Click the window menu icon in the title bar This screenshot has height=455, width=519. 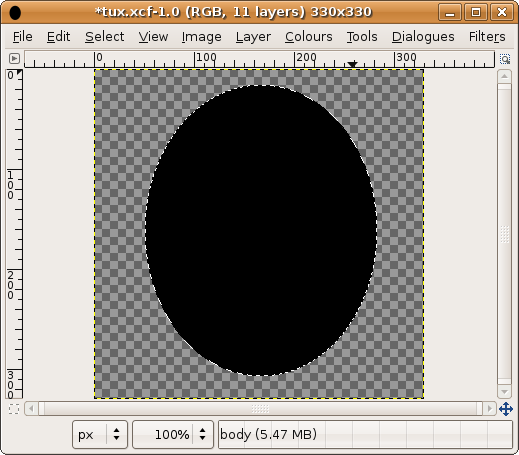pyautogui.click(x=15, y=12)
